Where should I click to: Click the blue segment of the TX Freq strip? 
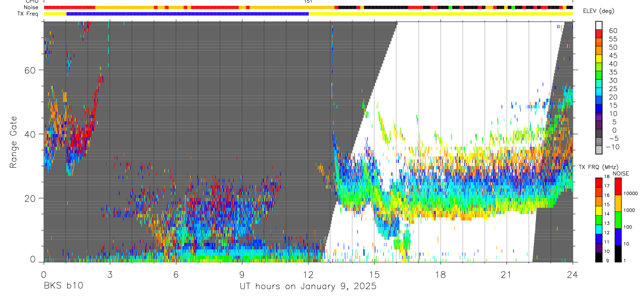(x=187, y=13)
